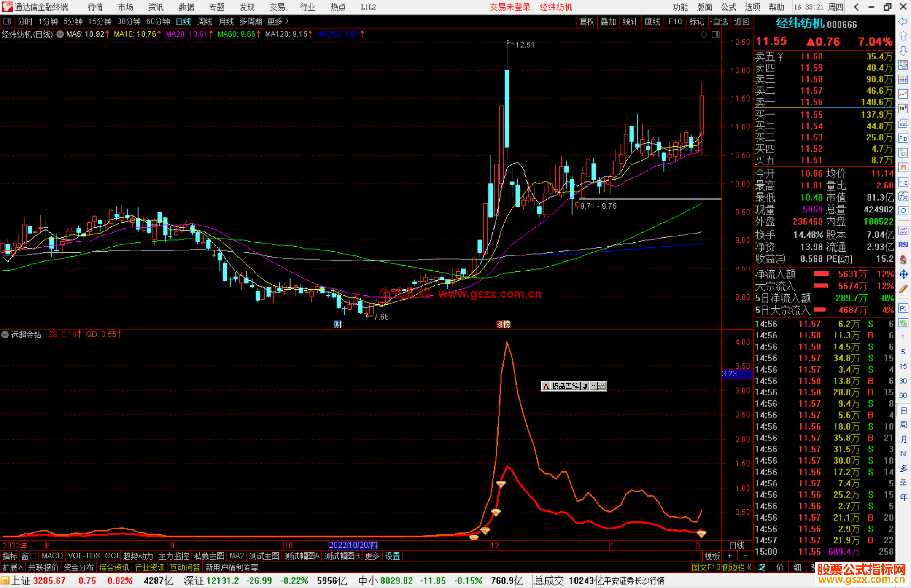Click the F10 company info sidebar icon
911x588 pixels.
903,138
